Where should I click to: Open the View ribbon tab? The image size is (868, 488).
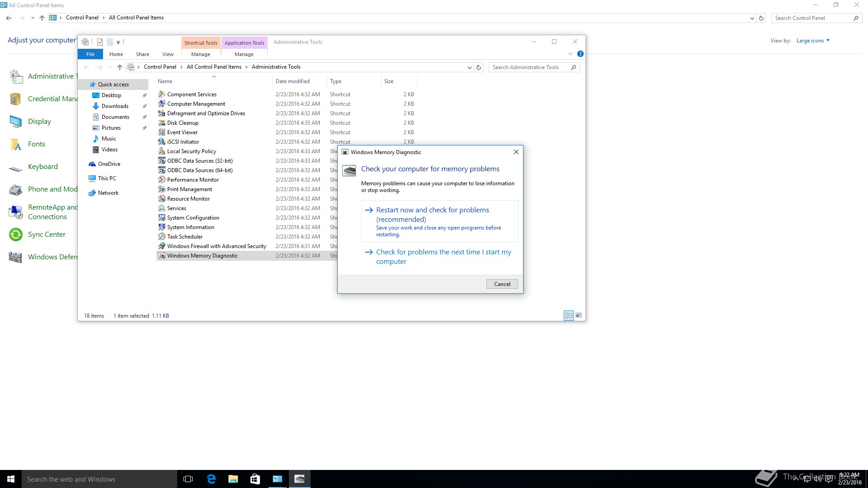(x=168, y=54)
